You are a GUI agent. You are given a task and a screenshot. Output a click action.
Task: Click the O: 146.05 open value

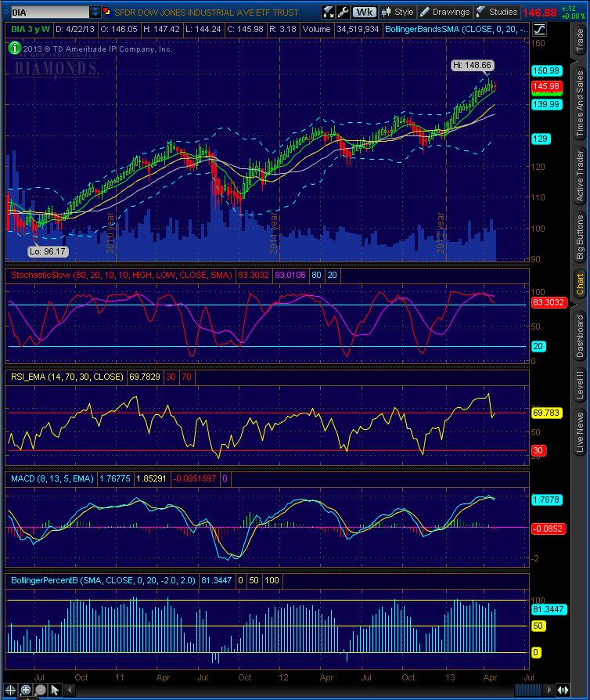[119, 30]
